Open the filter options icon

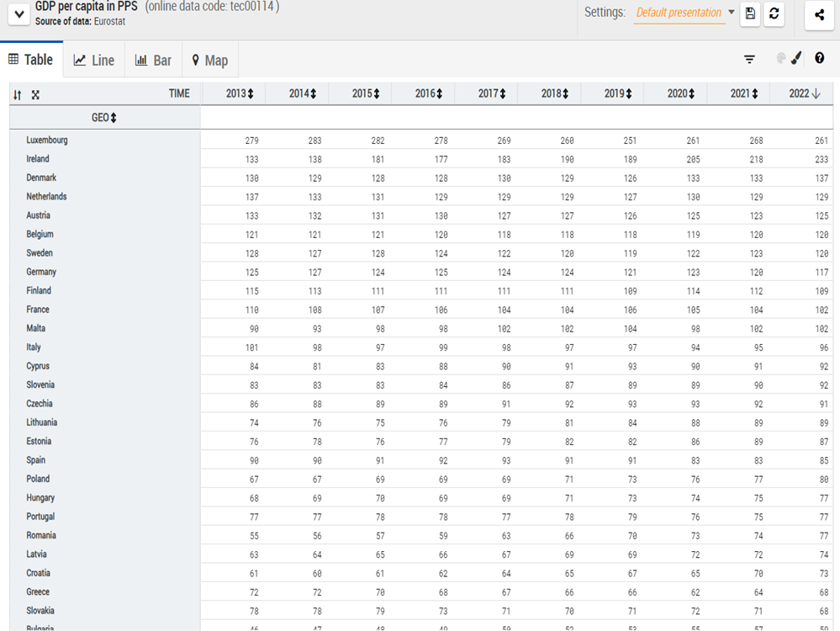(749, 59)
